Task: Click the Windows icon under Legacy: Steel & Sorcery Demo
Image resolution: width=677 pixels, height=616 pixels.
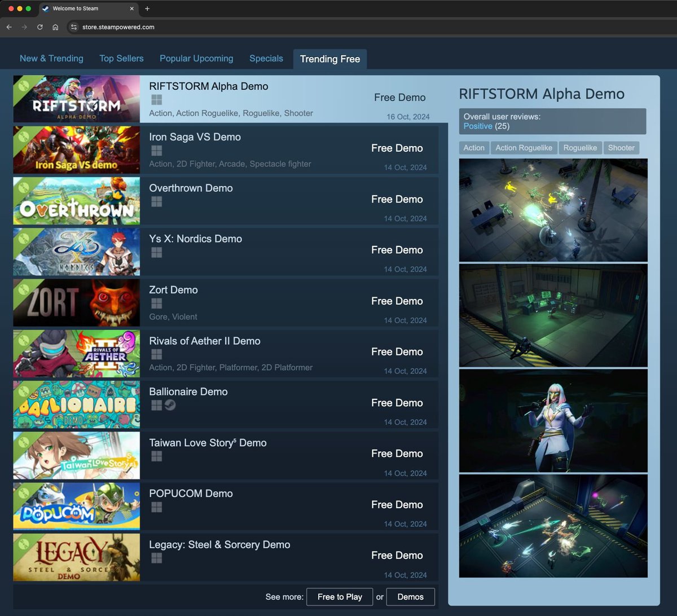Action: coord(157,558)
